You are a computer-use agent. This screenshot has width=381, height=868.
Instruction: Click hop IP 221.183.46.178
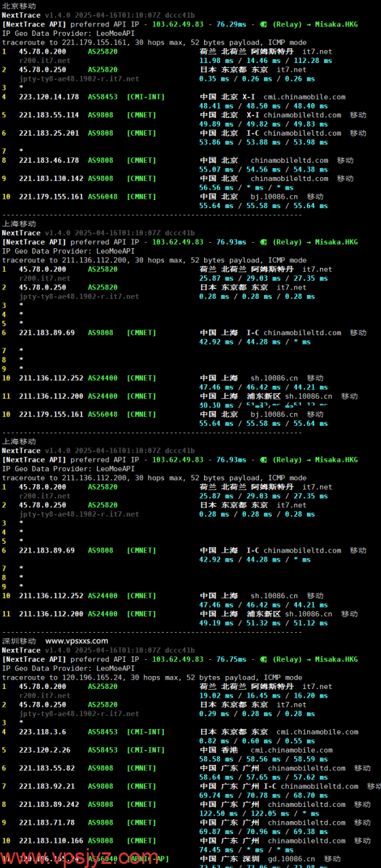[x=49, y=161]
